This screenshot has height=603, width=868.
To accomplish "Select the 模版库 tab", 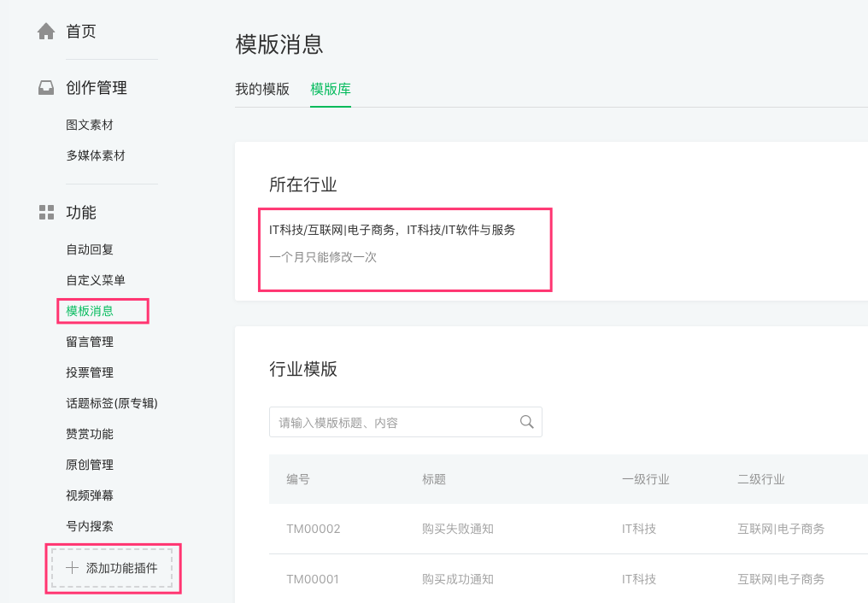I will (x=331, y=89).
